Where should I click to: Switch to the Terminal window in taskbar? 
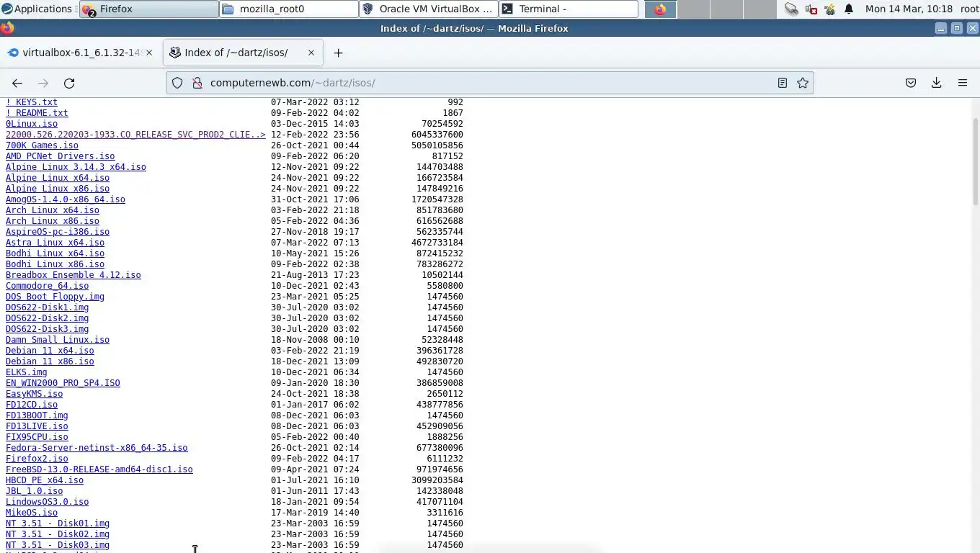[569, 9]
